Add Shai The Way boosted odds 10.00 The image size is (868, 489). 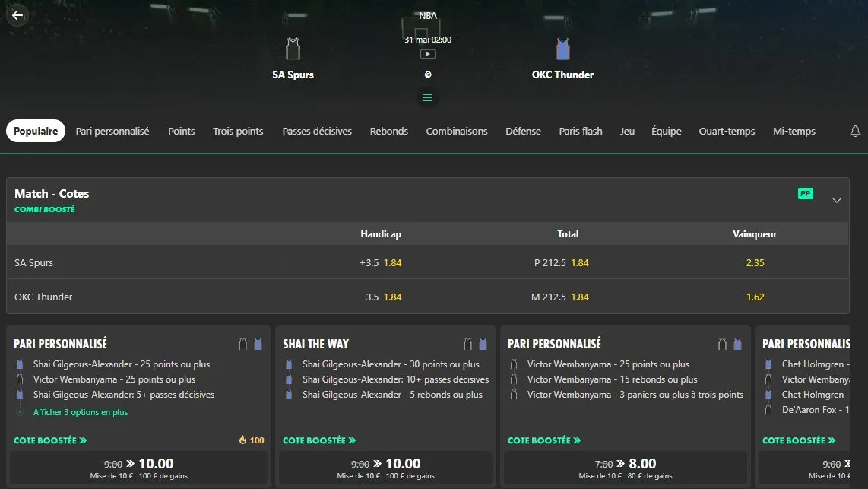tap(386, 468)
